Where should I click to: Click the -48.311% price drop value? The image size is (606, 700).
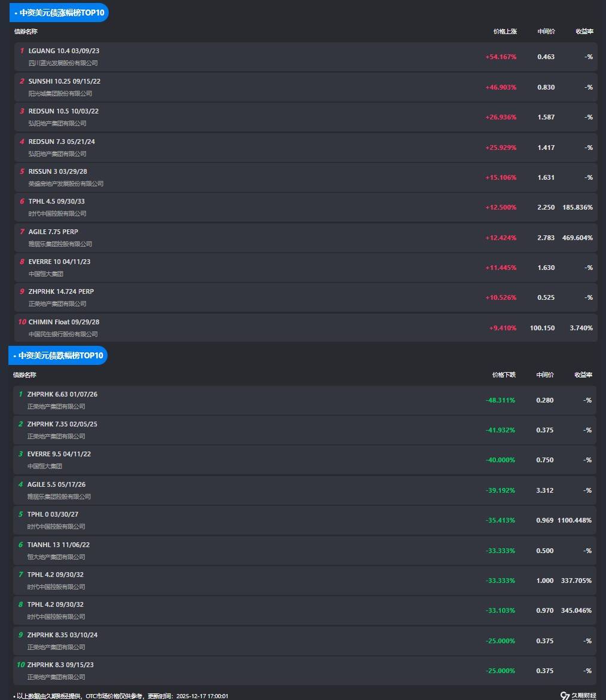coord(500,400)
